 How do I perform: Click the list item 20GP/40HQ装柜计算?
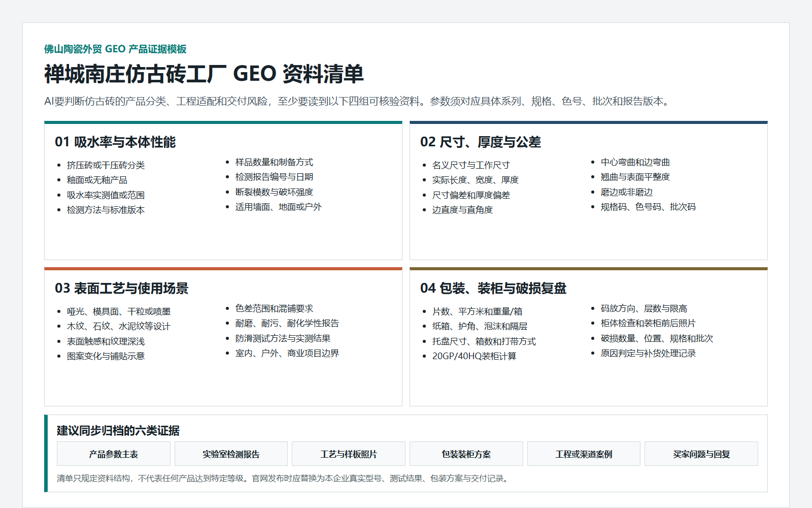click(475, 356)
